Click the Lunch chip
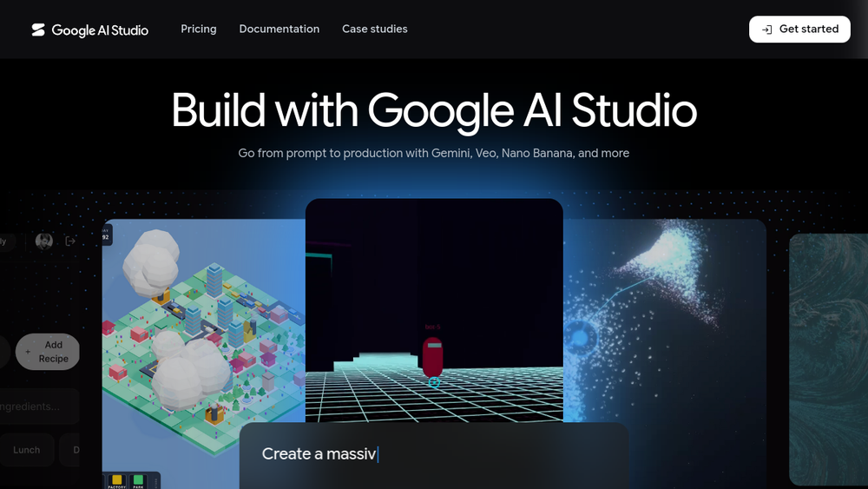Viewport: 868px width, 489px height. pyautogui.click(x=27, y=450)
